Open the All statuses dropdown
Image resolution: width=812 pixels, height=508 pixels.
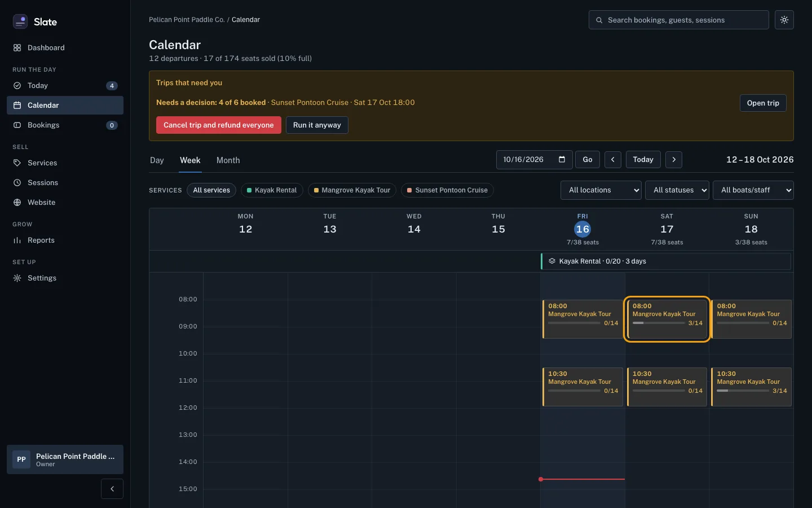[677, 190]
